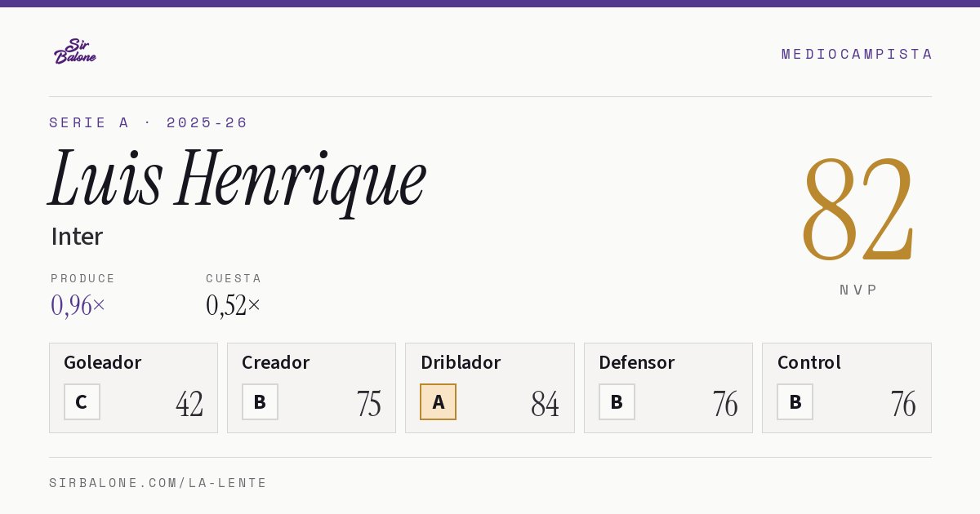Select the 0,96× produce value
The width and height of the screenshot is (980, 514).
click(78, 305)
